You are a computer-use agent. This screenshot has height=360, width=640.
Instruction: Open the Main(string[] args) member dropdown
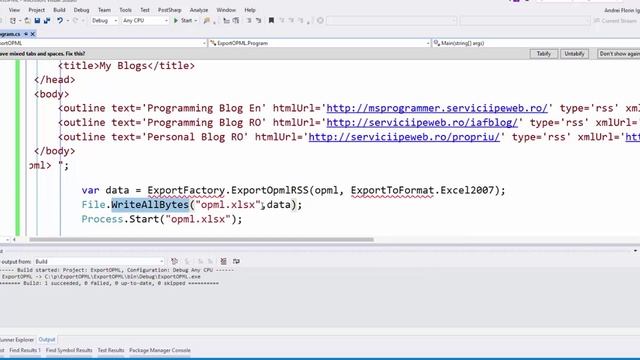coord(536,43)
